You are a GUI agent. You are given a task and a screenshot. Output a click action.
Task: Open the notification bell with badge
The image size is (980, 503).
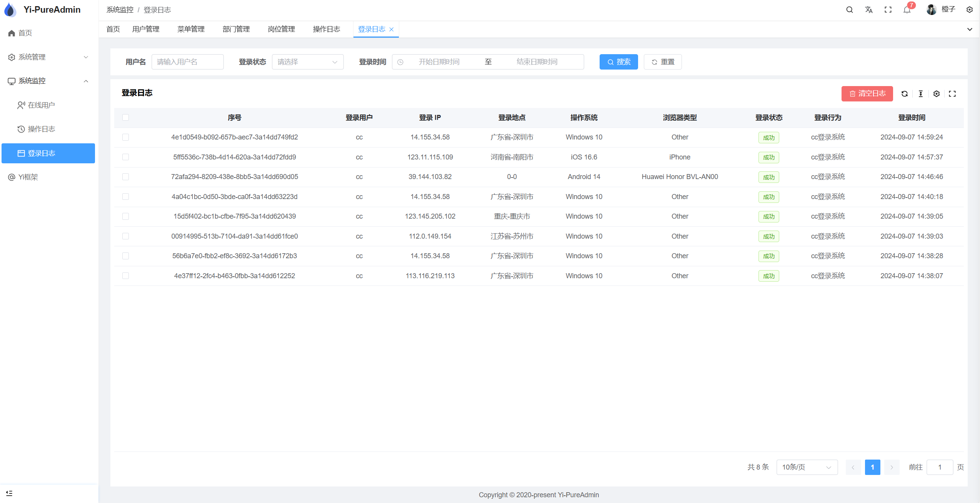point(907,10)
